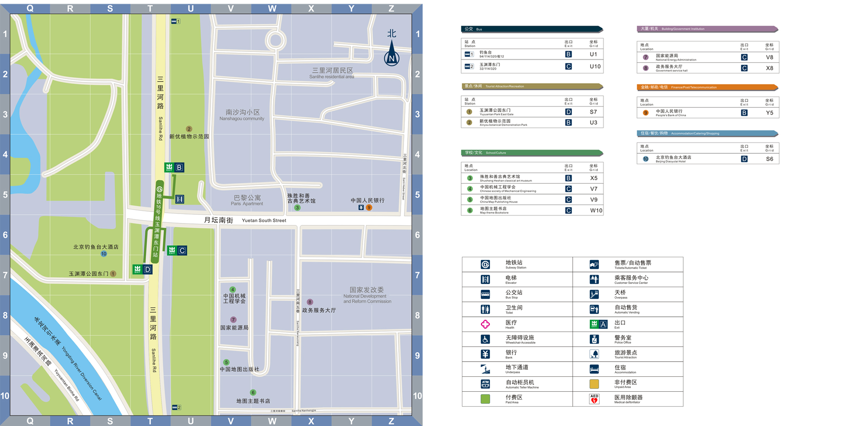The image size is (868, 426).
Task: Click the Shusheng Heshan classical art museum row
Action: point(532,178)
